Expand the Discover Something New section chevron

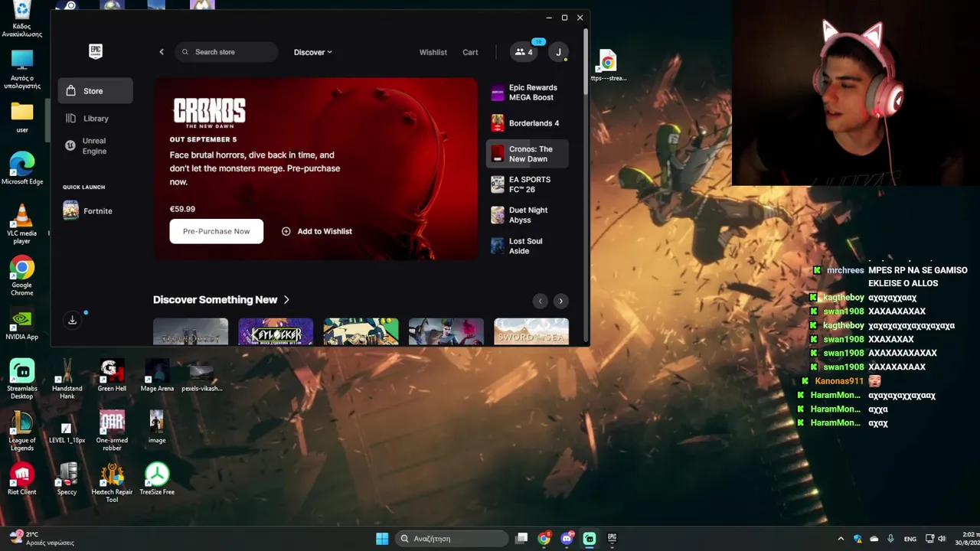(x=286, y=300)
